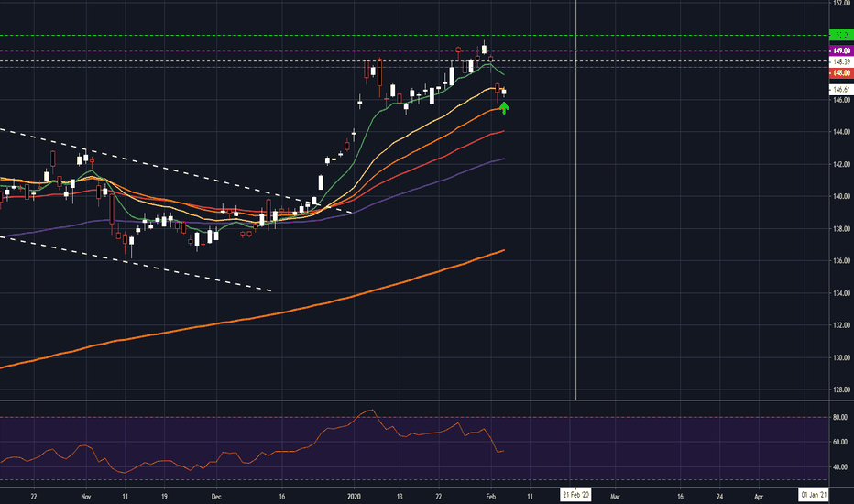The height and width of the screenshot is (504, 854).
Task: Click the 146.00 price axis value
Action: [841, 100]
